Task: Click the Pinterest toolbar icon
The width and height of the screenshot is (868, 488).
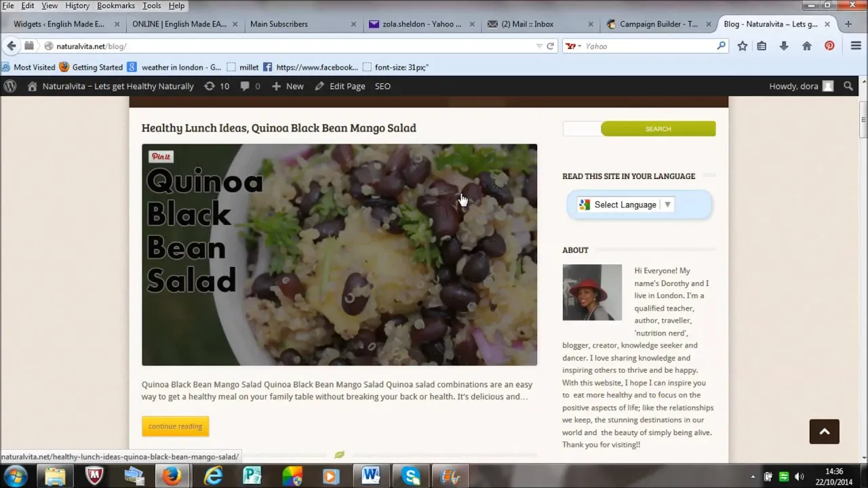Action: (x=829, y=46)
